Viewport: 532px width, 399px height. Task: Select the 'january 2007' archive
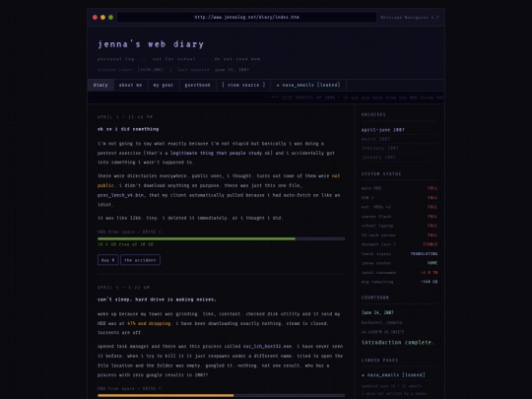(x=378, y=158)
